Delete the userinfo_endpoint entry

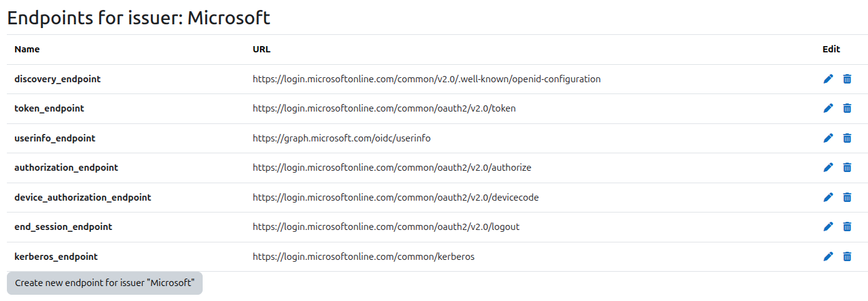pyautogui.click(x=847, y=138)
